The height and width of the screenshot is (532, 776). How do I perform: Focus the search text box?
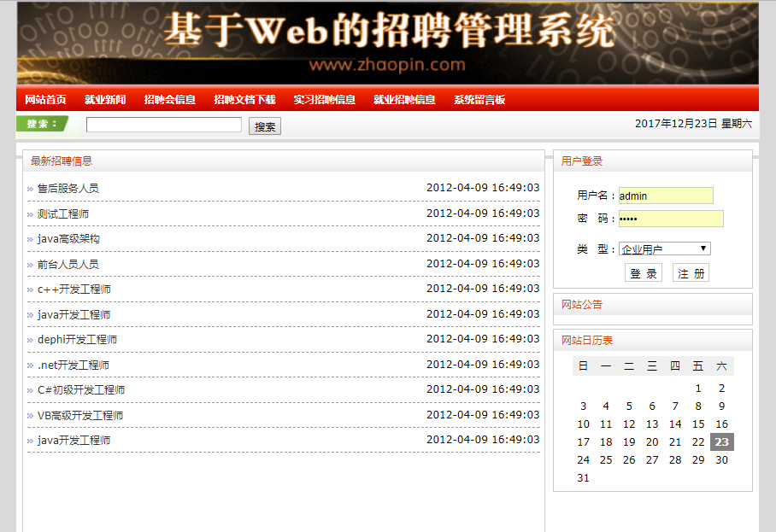pos(164,125)
